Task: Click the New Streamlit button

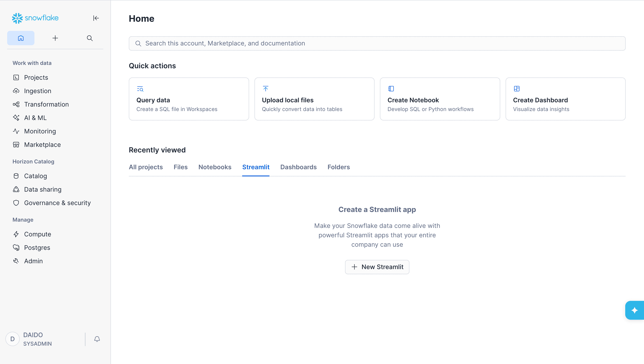Action: (x=377, y=267)
